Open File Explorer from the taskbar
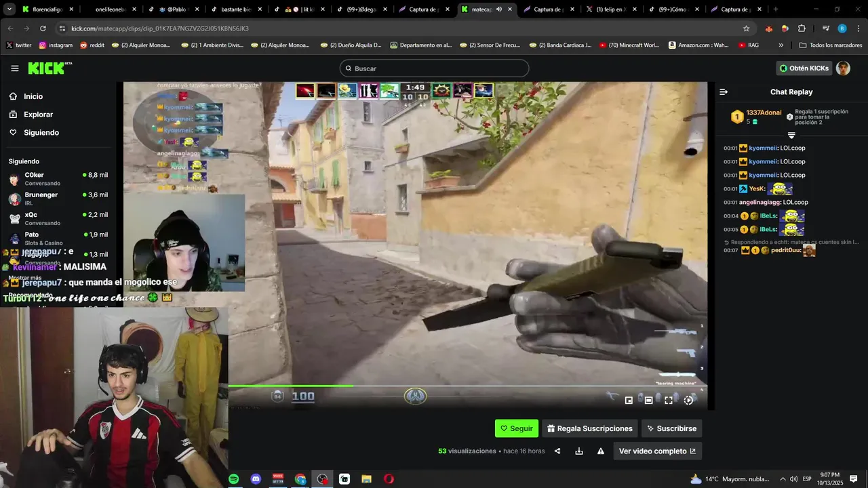The image size is (868, 488). pos(366,479)
